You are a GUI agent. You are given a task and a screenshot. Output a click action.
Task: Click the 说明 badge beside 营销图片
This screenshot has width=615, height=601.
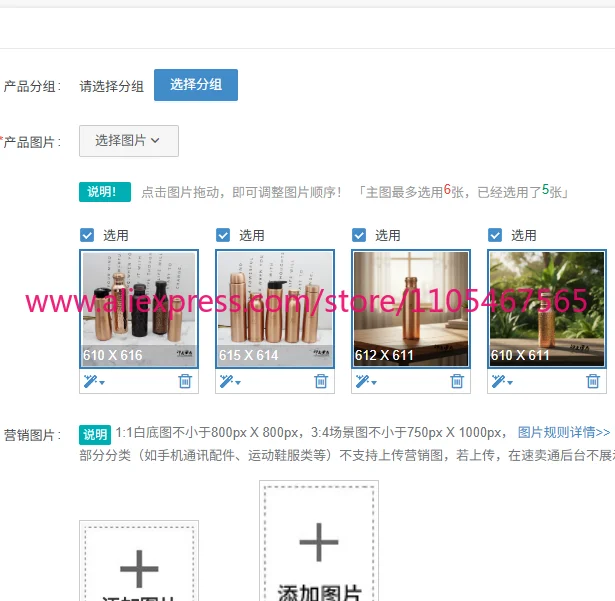tap(95, 435)
